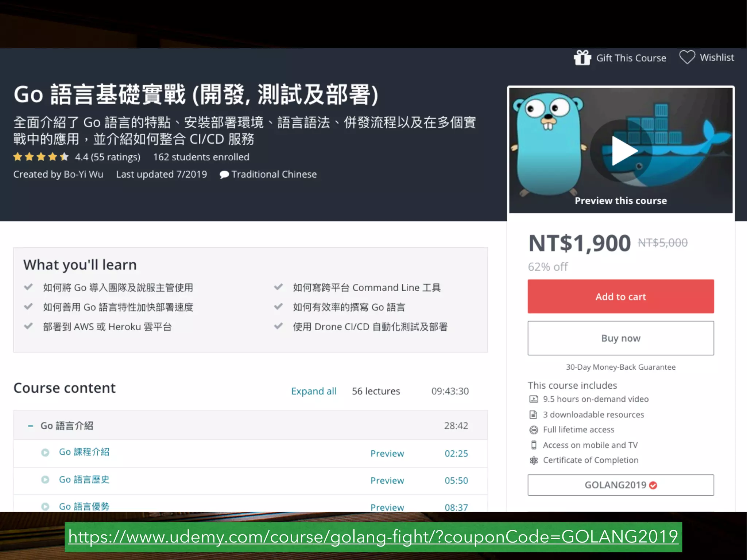The image size is (747, 560).
Task: Click checkmark beside 如何善用 Go 語言特性
Action: point(28,307)
